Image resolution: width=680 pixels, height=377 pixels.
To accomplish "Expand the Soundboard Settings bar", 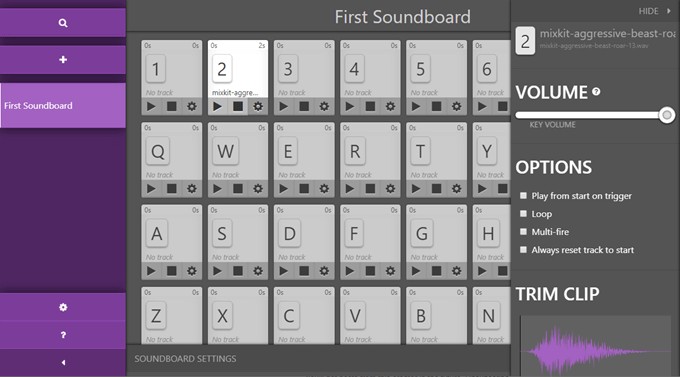I will click(318, 359).
